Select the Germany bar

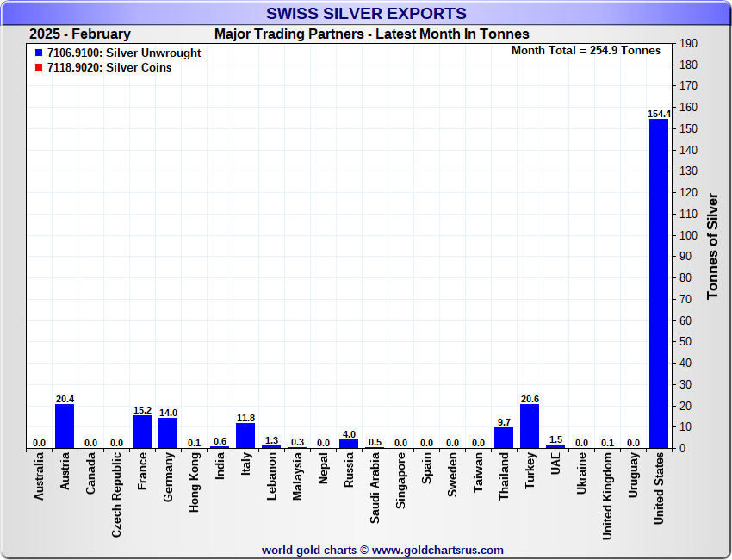[168, 432]
